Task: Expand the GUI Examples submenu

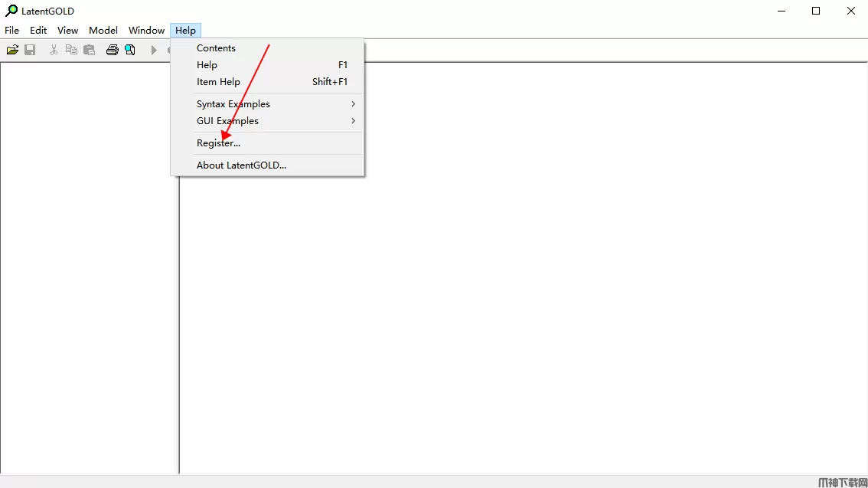Action: tap(267, 121)
